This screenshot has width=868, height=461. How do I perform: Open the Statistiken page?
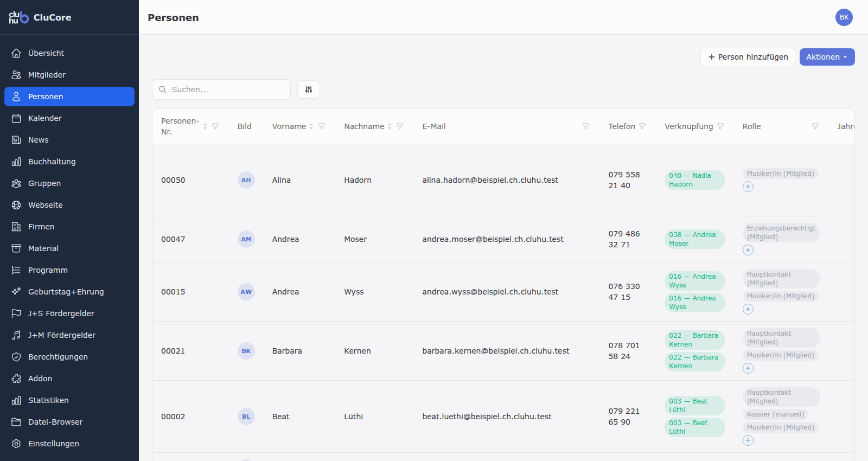(69, 400)
